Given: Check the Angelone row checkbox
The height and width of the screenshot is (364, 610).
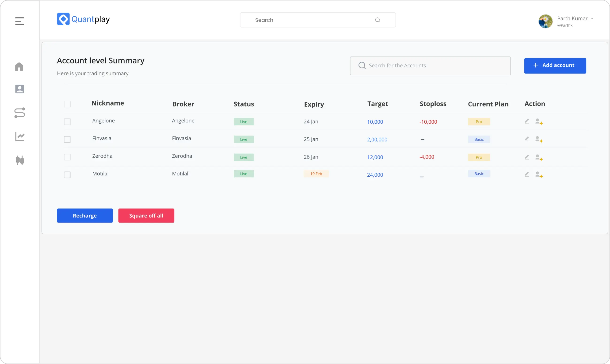Looking at the screenshot, I should [x=67, y=121].
